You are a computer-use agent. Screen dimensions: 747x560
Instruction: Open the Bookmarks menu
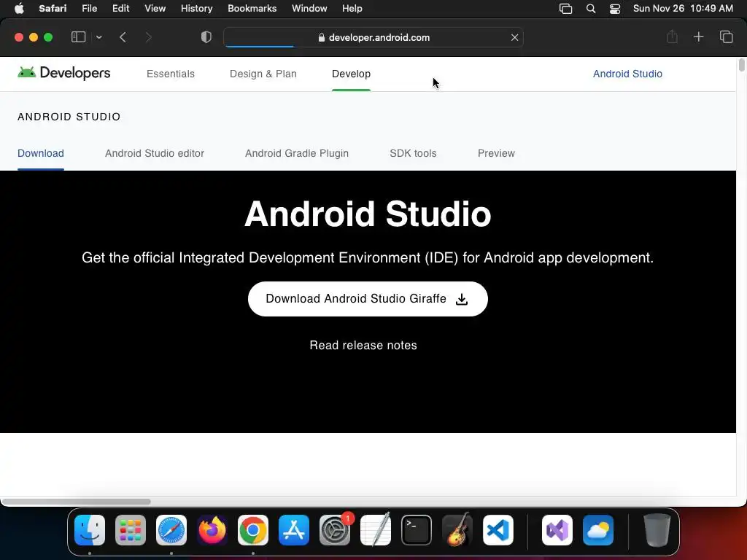point(252,9)
